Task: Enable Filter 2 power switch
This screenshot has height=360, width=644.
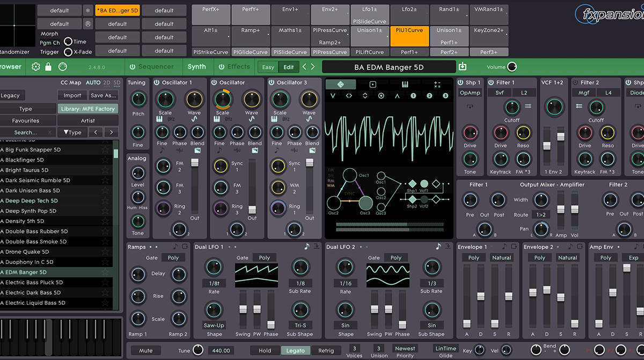Action: click(575, 82)
